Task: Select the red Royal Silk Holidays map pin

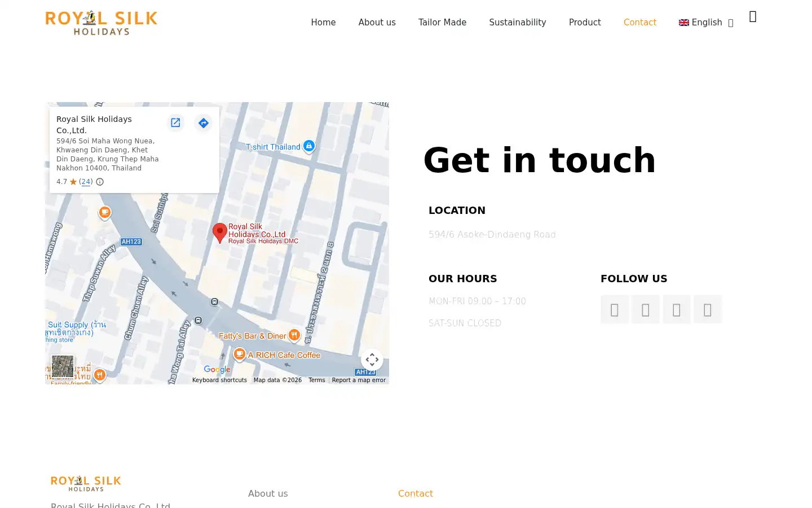Action: (220, 233)
